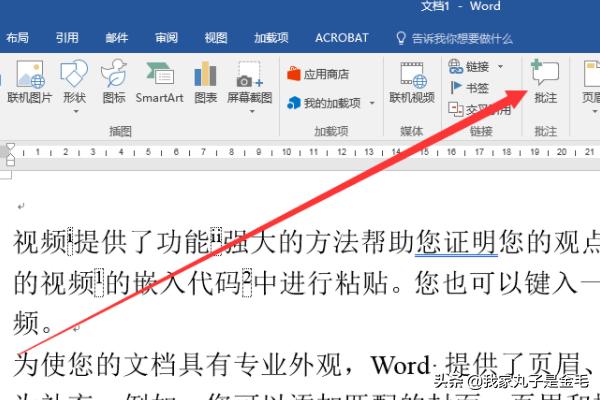Insert online video via 联机视频
This screenshot has width=600, height=400.
[x=412, y=82]
